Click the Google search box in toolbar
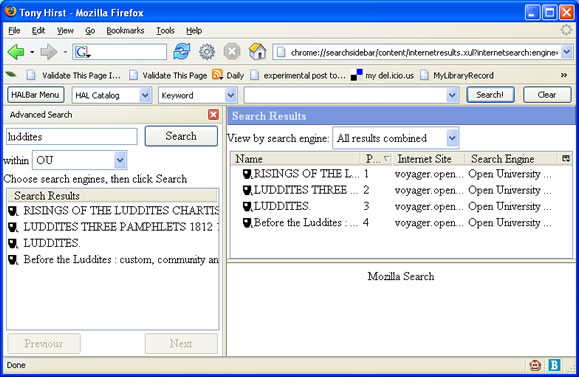This screenshot has height=377, width=579. 120,52
